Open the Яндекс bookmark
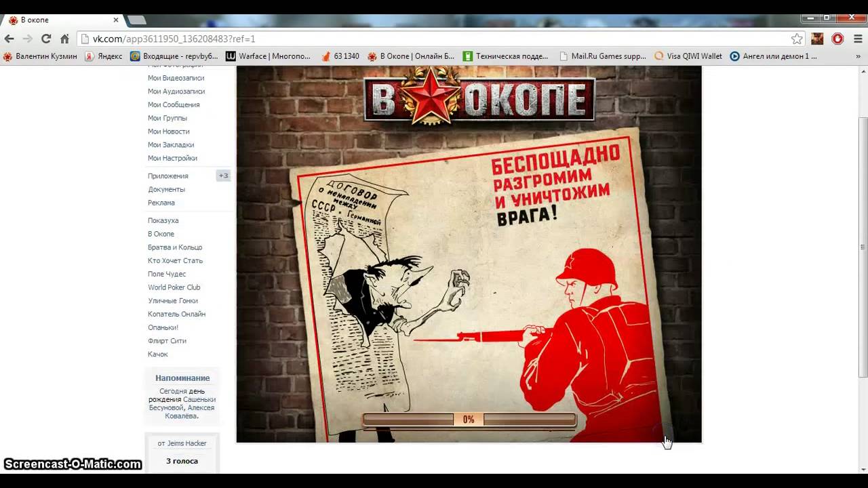Image resolution: width=868 pixels, height=488 pixels. pos(103,56)
